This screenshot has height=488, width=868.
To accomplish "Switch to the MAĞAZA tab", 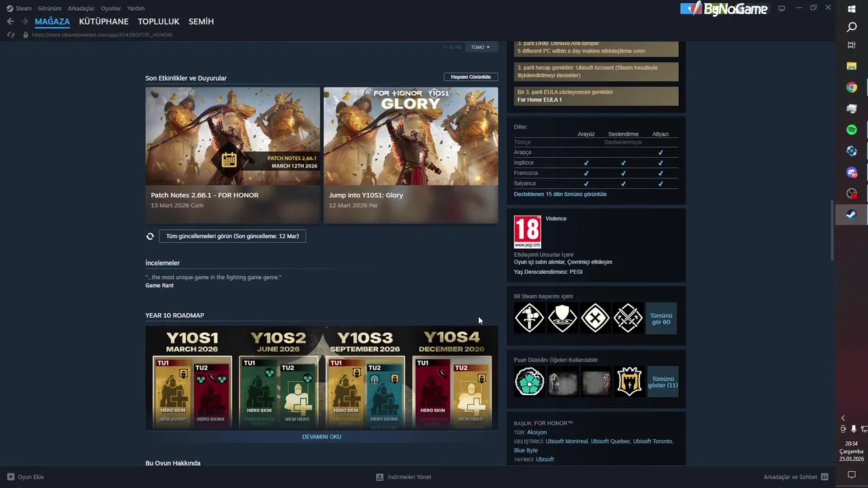I will 52,22.
